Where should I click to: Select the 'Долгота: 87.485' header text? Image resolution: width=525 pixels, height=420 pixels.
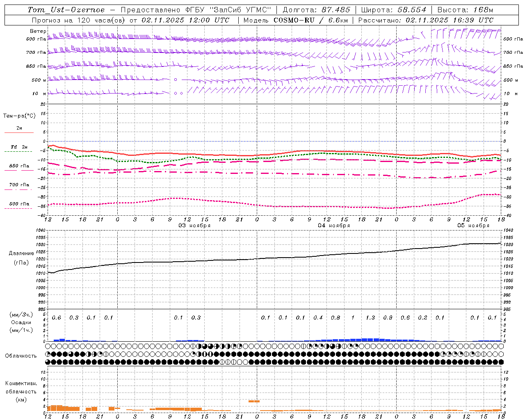[317, 10]
